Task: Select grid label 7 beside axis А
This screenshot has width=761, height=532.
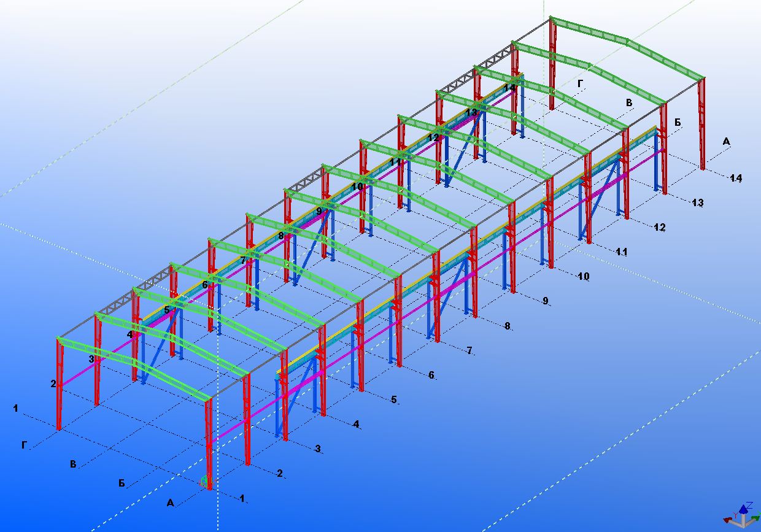Action: pyautogui.click(x=469, y=350)
